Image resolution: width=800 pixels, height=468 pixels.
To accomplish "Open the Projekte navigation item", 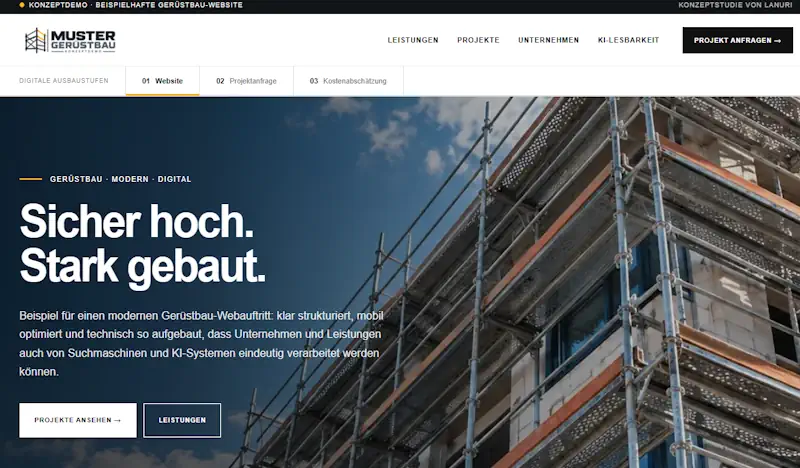I will pos(478,40).
